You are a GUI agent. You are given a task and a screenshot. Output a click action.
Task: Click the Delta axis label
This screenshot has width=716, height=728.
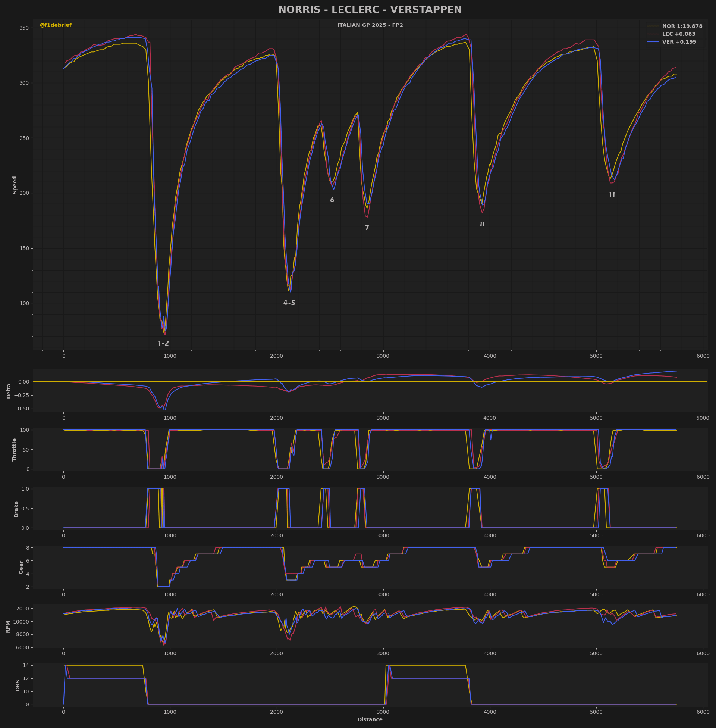[x=9, y=391]
